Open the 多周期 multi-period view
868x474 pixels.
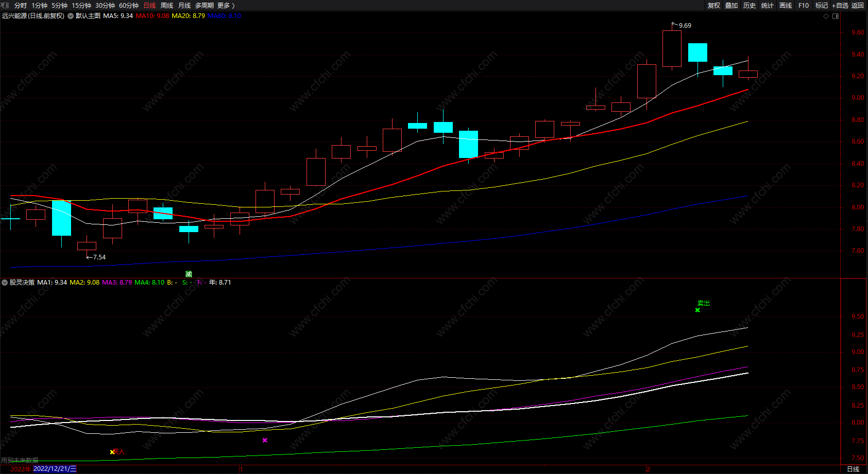click(x=205, y=6)
